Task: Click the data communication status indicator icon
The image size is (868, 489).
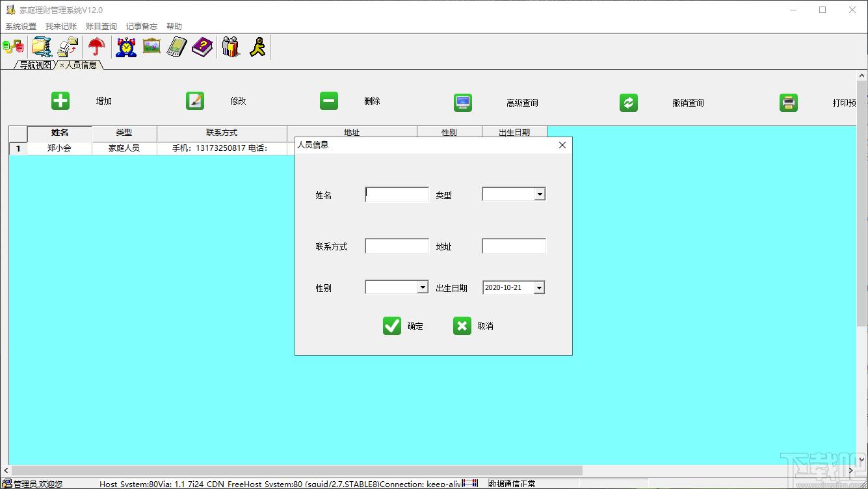Action: 470,484
